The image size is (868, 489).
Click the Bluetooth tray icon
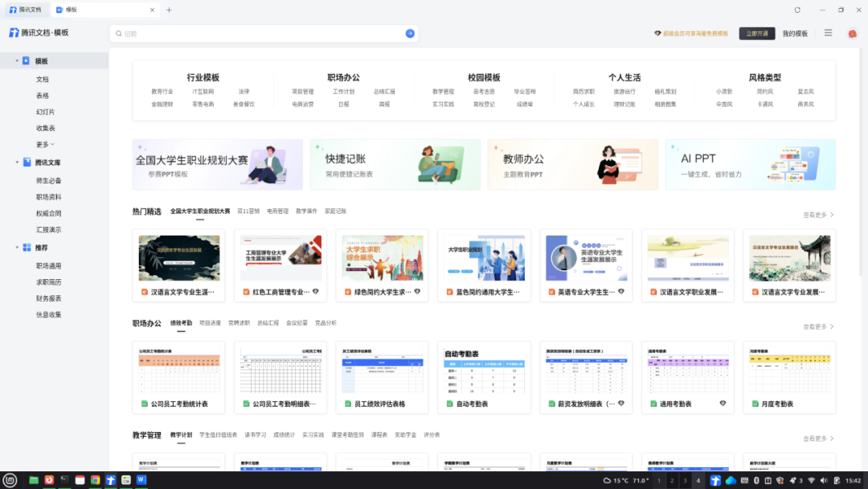[x=756, y=481]
